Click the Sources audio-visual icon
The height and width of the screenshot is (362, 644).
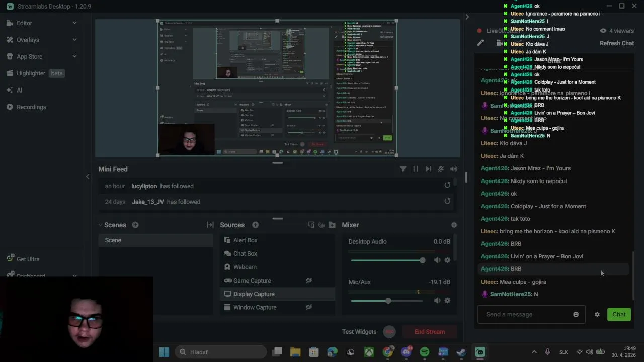(321, 225)
